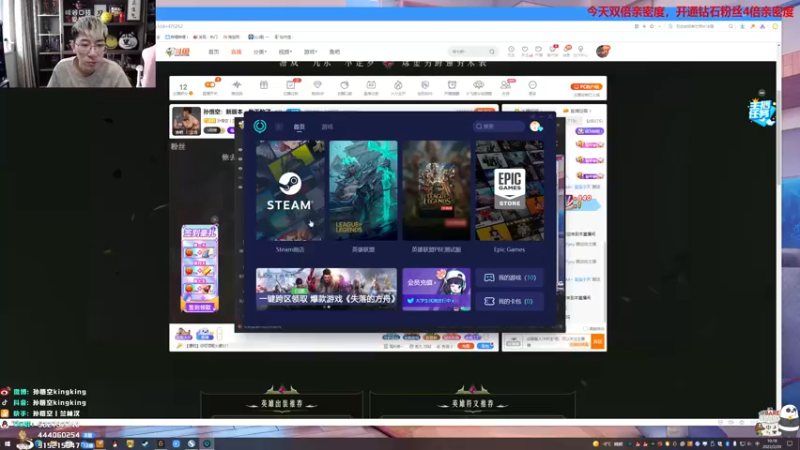Click the cloud icon in streamer toolbar

click(479, 85)
